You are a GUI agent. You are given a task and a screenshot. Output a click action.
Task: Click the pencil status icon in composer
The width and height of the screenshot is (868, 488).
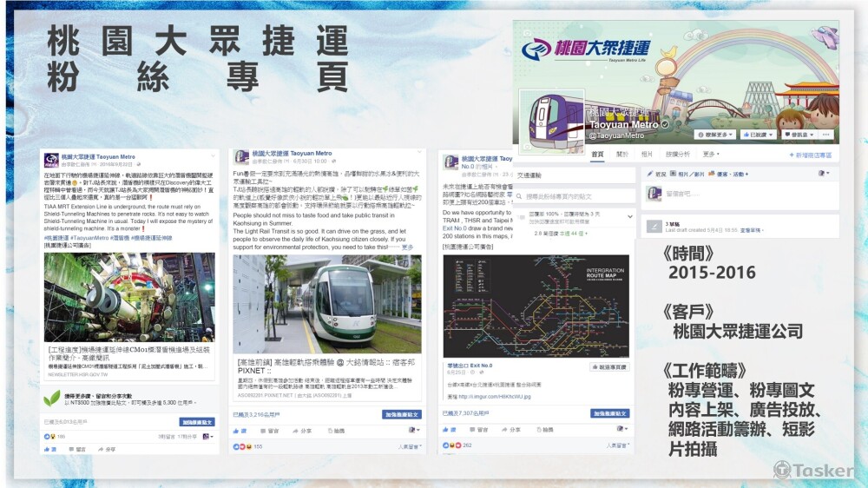click(x=650, y=174)
